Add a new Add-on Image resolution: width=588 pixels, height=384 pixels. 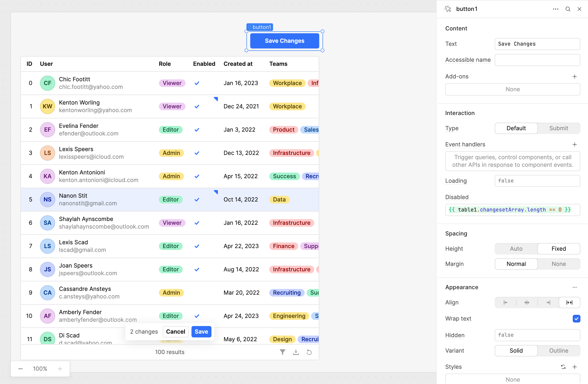(574, 77)
